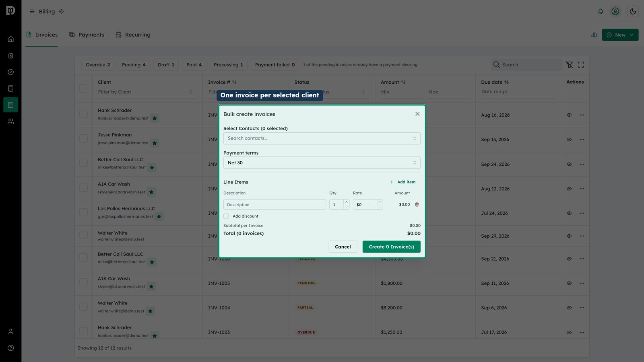Click the app logo in the sidebar
Image resolution: width=644 pixels, height=362 pixels.
(x=11, y=10)
